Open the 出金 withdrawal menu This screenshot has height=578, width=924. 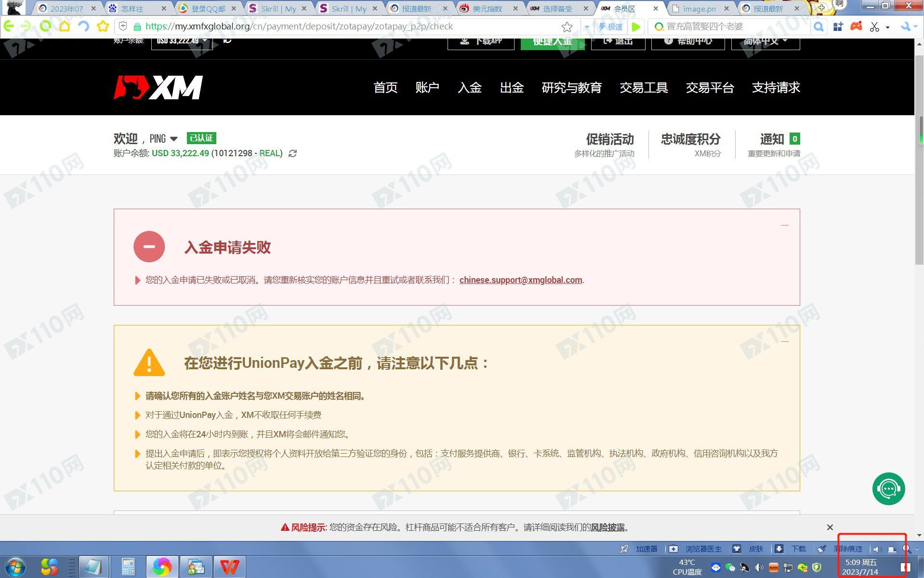pyautogui.click(x=512, y=88)
